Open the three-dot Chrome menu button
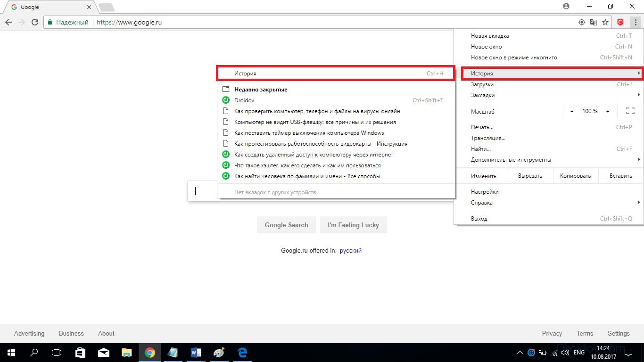 636,22
